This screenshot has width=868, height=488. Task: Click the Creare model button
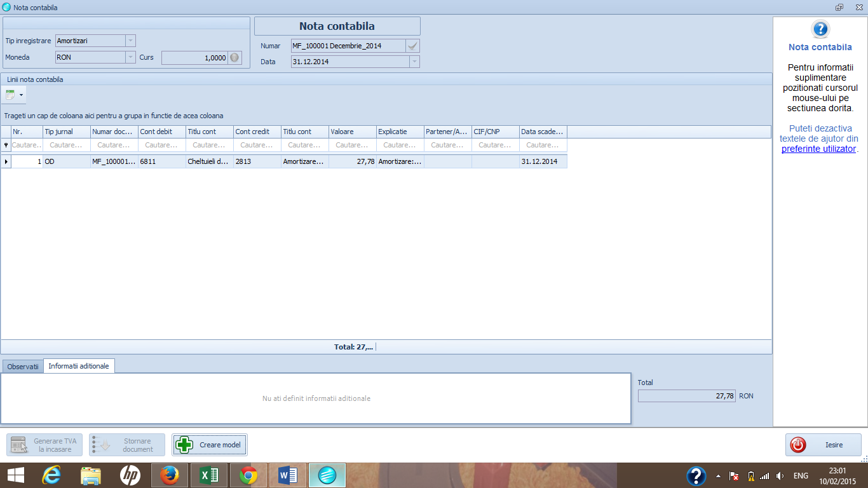tap(210, 445)
